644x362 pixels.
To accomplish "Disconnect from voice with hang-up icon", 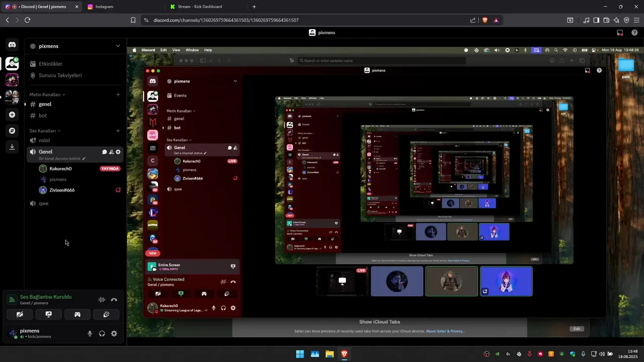I will click(114, 300).
